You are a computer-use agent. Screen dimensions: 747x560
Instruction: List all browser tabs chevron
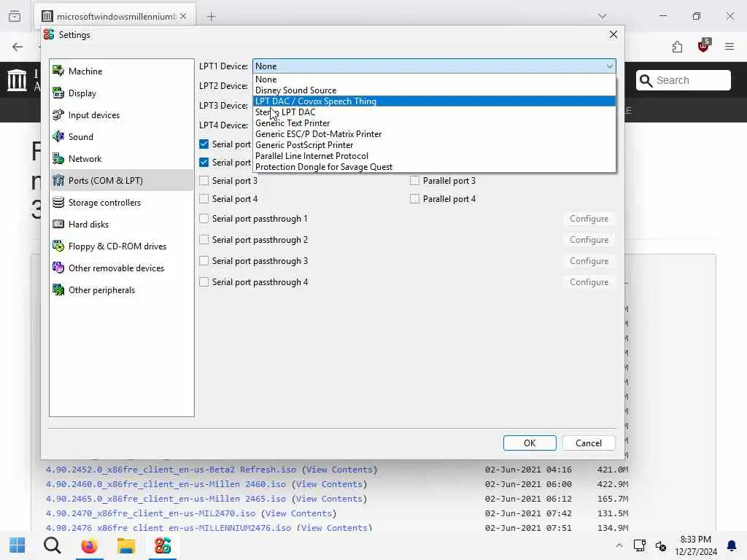603,16
